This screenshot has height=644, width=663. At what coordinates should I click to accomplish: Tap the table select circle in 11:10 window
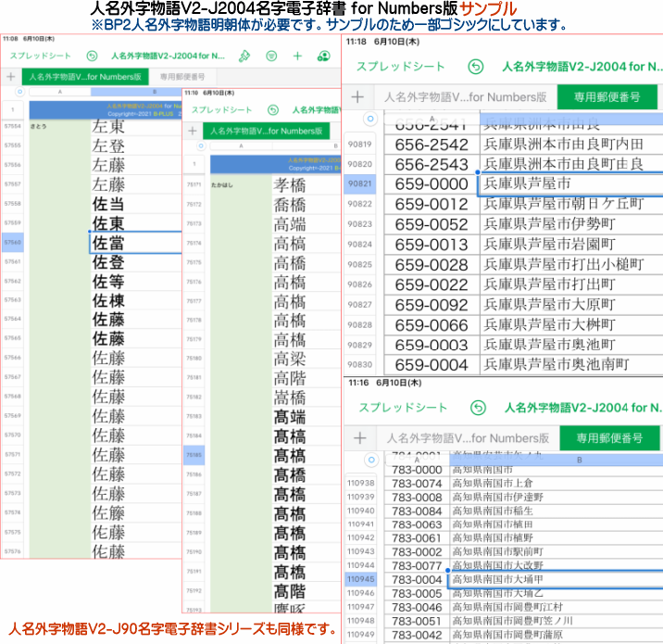[201, 145]
